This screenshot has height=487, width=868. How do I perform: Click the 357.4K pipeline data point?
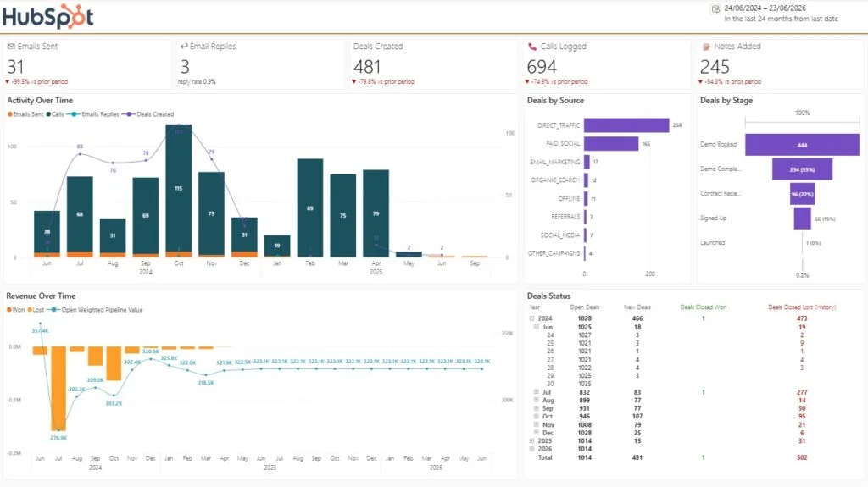click(x=41, y=324)
